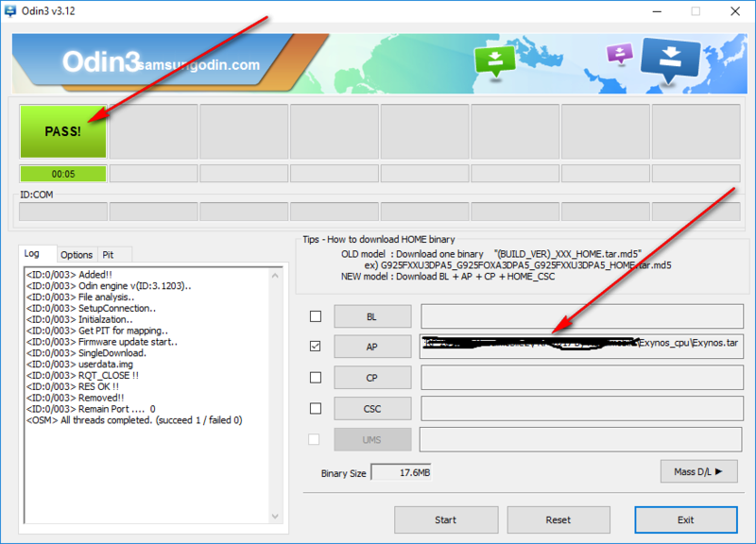The image size is (756, 544).
Task: Select the 'RES OK !!' log line
Action: tap(73, 386)
